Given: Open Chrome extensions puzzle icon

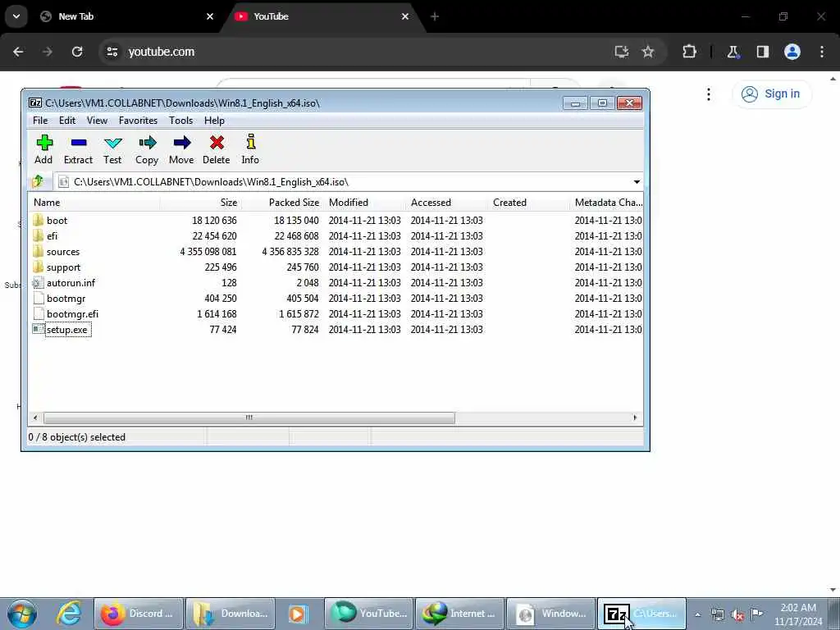Looking at the screenshot, I should point(689,52).
